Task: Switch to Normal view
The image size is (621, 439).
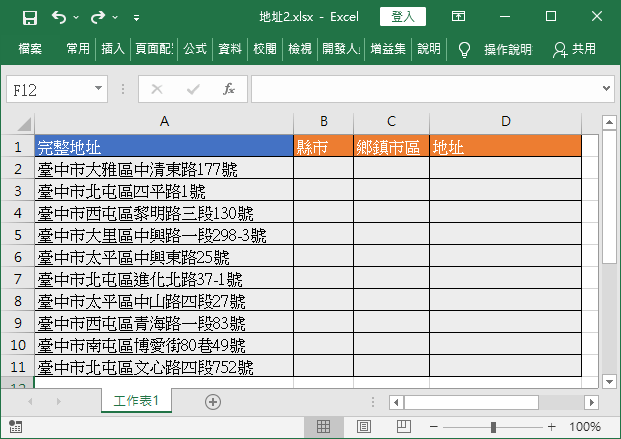Action: click(x=323, y=426)
